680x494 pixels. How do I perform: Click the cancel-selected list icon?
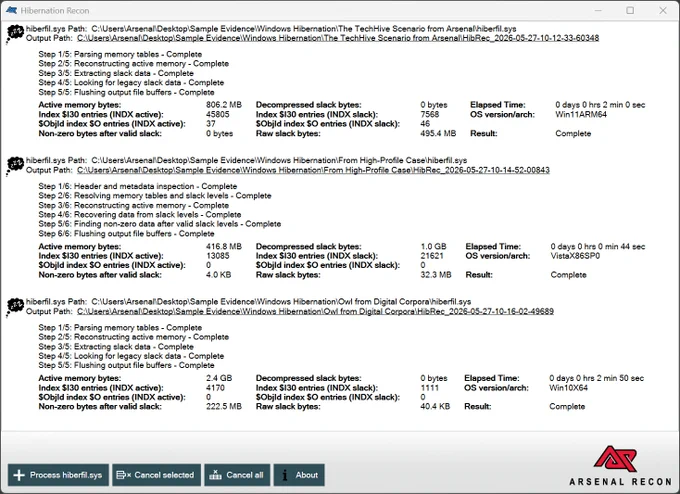pos(124,475)
